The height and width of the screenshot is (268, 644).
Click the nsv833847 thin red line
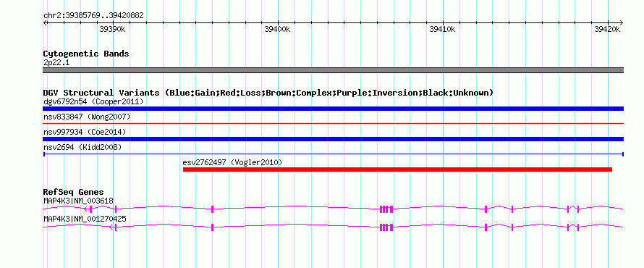click(x=333, y=123)
